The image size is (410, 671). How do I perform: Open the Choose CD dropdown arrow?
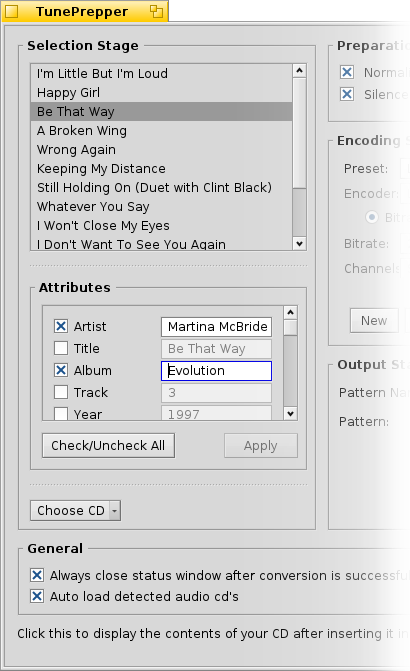[115, 511]
